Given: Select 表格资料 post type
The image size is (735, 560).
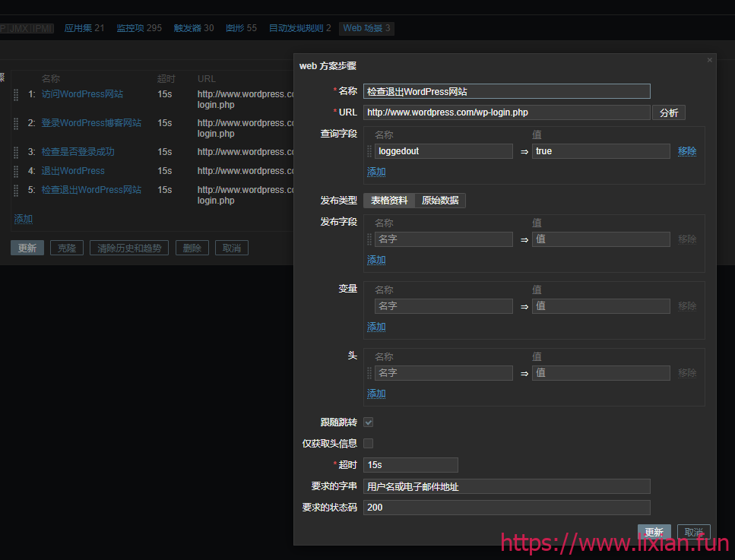Looking at the screenshot, I should pyautogui.click(x=389, y=201).
